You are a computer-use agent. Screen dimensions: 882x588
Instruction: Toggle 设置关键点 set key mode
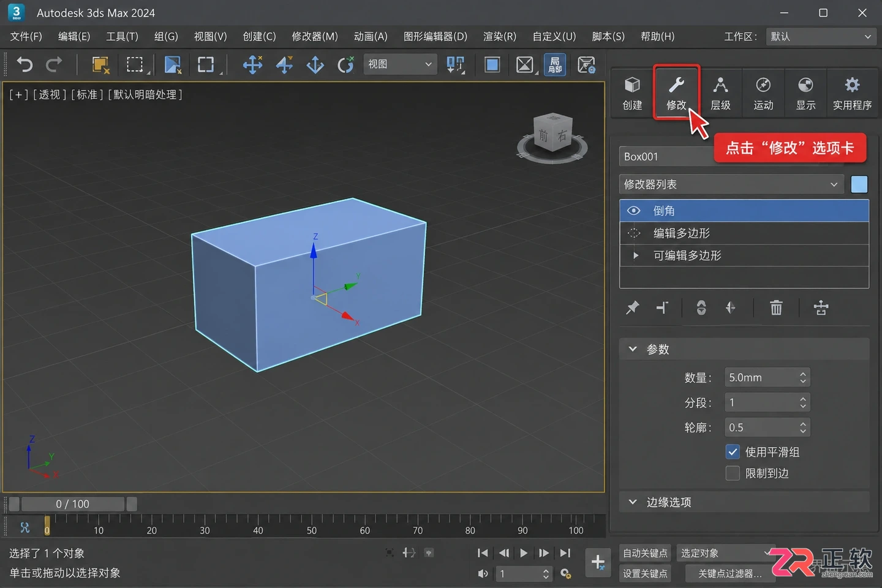pyautogui.click(x=645, y=573)
